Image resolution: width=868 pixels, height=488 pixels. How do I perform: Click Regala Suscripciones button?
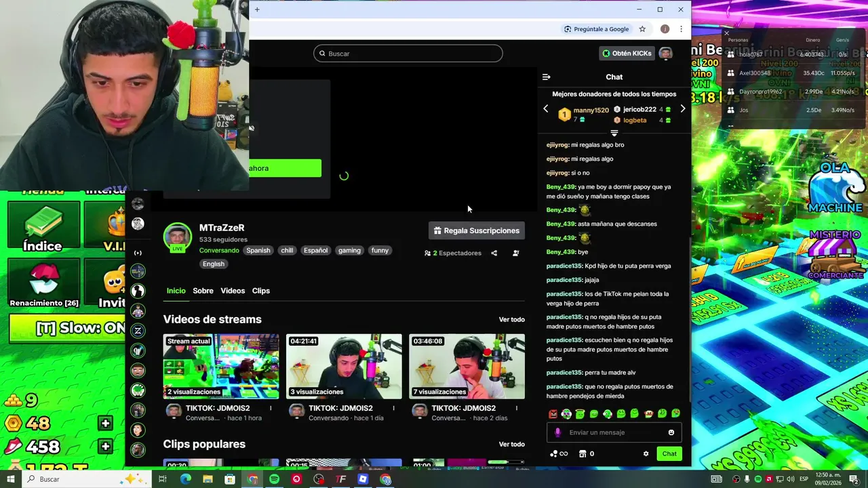[x=477, y=230]
